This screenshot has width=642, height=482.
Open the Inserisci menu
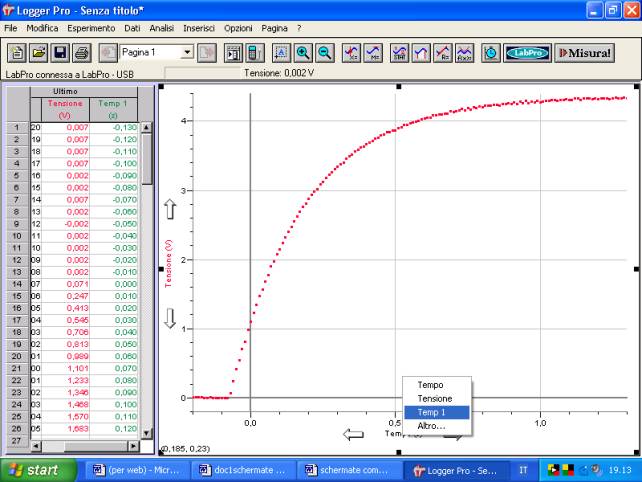point(199,28)
